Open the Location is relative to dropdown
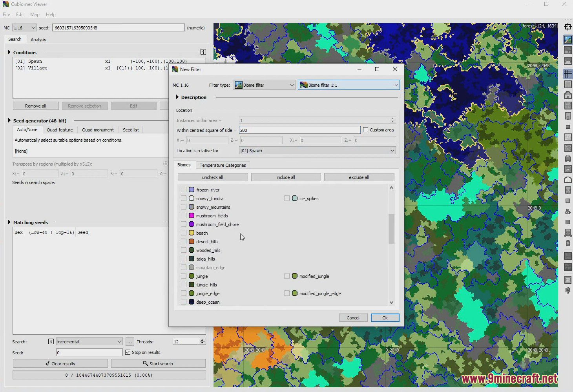The width and height of the screenshot is (573, 392). click(x=317, y=150)
